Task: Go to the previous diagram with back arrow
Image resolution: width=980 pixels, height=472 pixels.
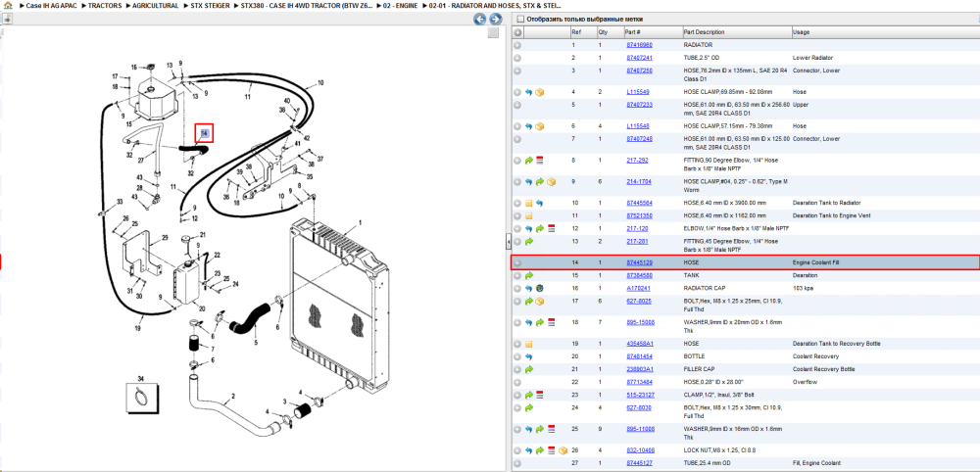Action: tap(479, 20)
